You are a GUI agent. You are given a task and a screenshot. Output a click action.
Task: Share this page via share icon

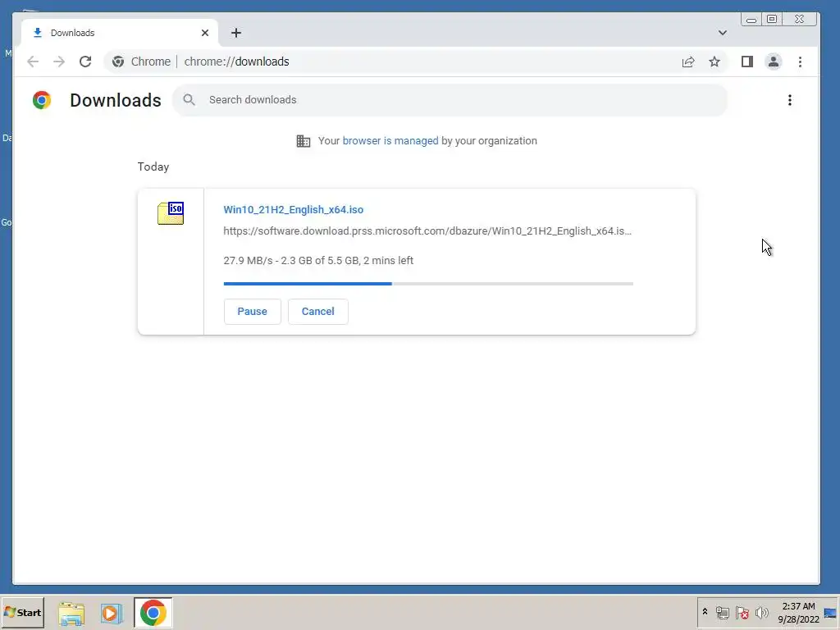(x=688, y=62)
